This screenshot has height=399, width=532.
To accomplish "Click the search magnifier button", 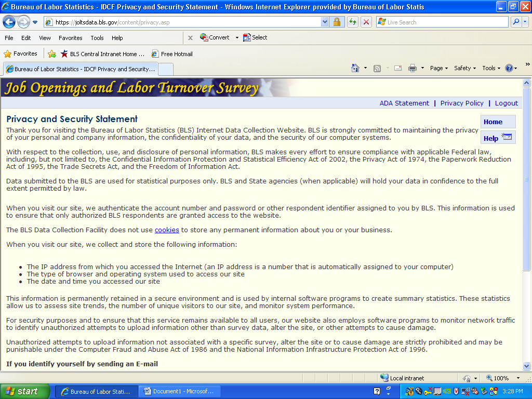I will [x=516, y=22].
